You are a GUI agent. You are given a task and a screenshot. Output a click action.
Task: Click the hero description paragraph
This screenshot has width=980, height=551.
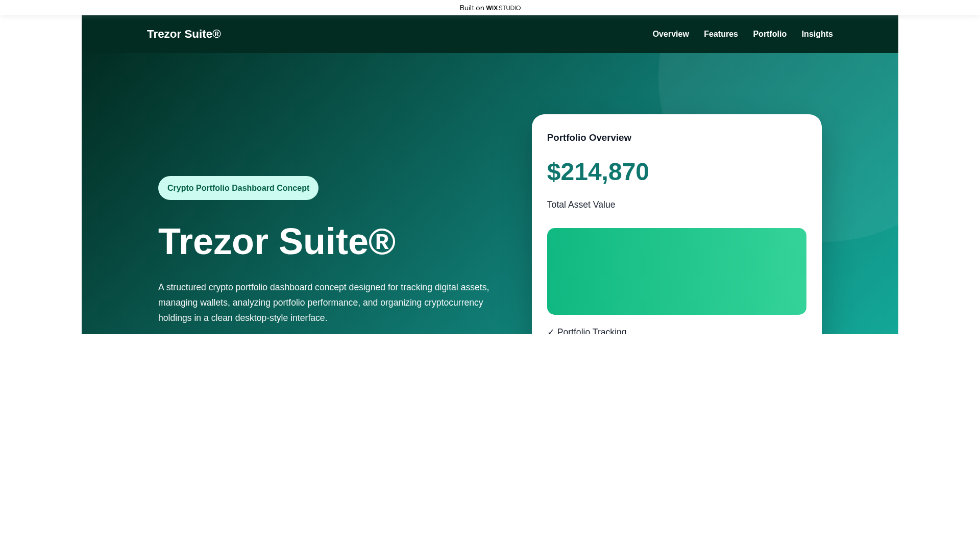click(324, 303)
